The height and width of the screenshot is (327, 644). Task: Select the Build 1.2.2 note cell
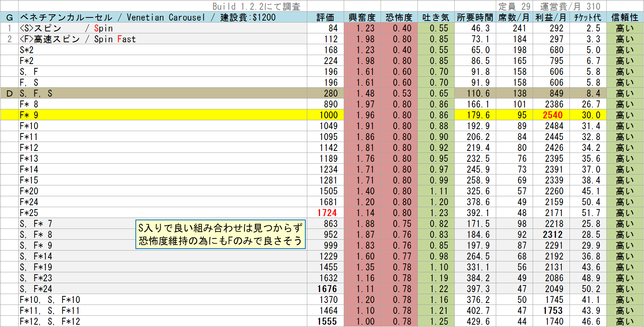point(256,6)
